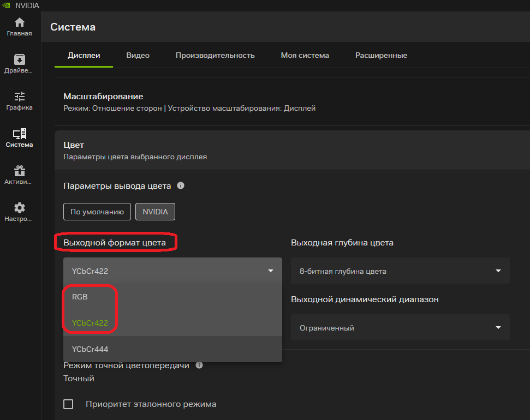Open the Расширенные tab

click(x=381, y=56)
